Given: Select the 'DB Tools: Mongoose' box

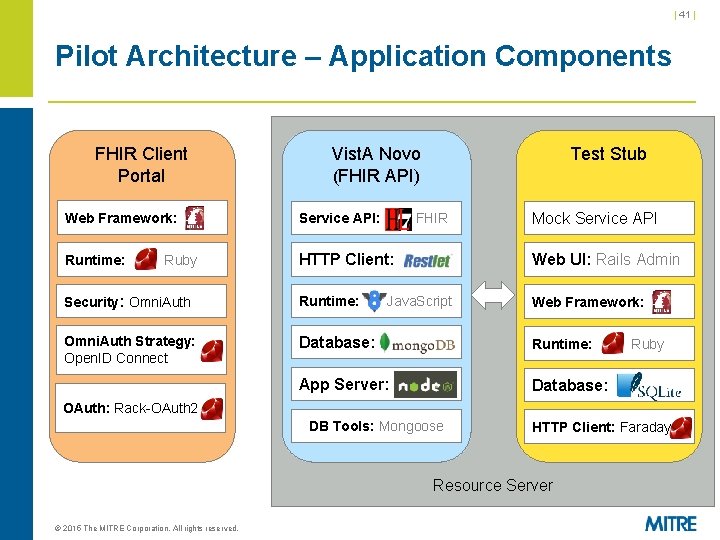Looking at the screenshot, I should tap(376, 426).
